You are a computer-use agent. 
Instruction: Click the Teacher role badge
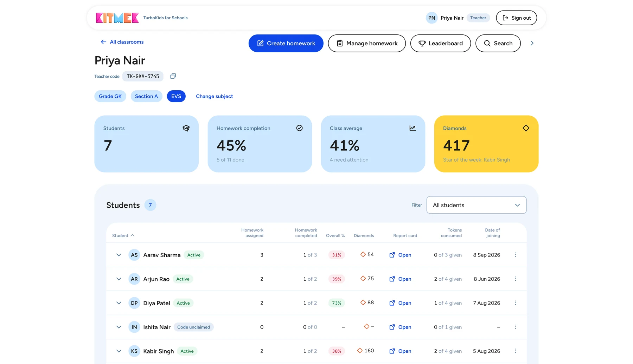pos(478,18)
